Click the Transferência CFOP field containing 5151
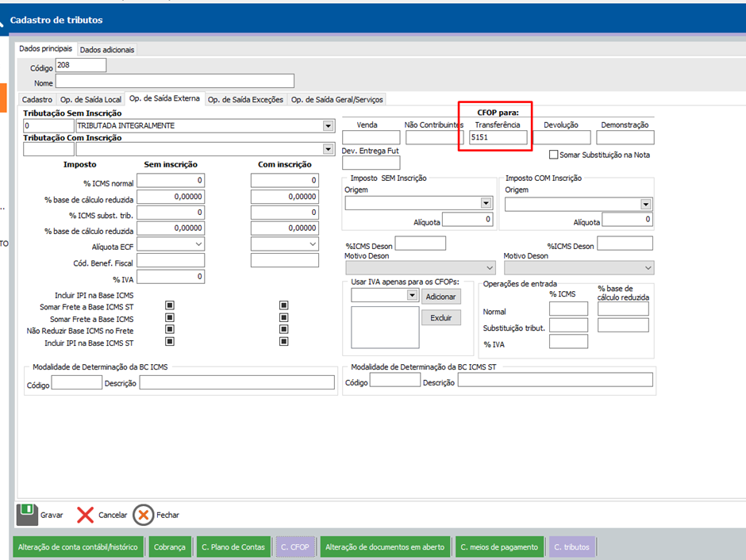 [x=496, y=137]
